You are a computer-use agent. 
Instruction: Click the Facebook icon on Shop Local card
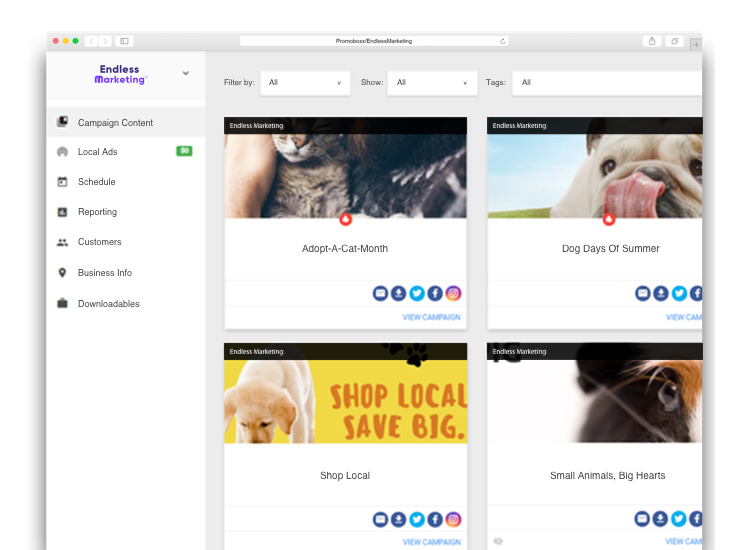435,519
